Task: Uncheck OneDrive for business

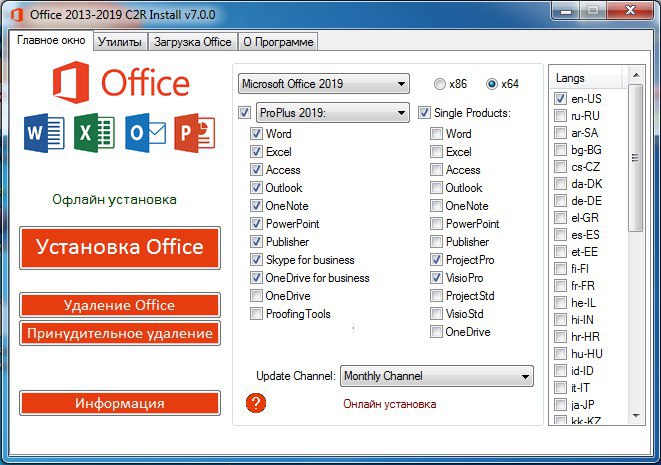Action: 256,277
